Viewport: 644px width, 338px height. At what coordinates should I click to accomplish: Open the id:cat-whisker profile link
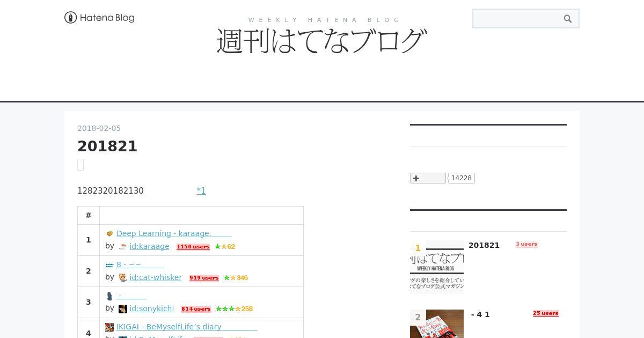[156, 277]
